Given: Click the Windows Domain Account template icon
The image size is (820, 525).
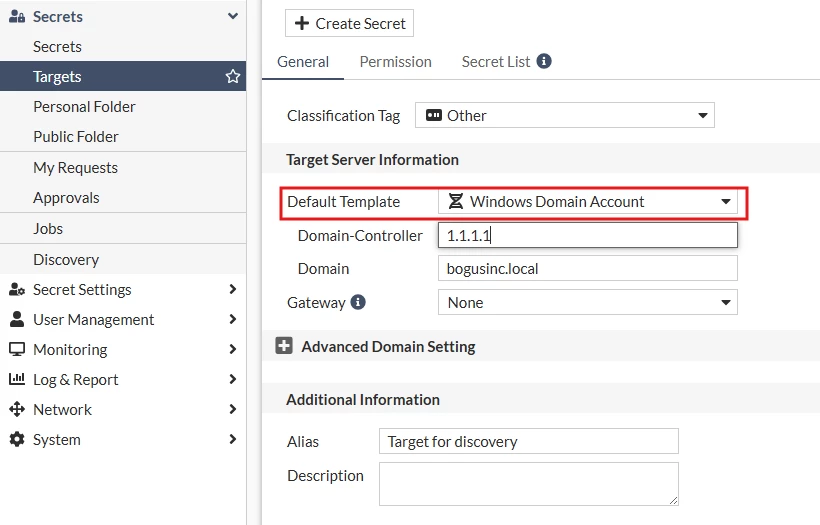Looking at the screenshot, I should (x=455, y=201).
